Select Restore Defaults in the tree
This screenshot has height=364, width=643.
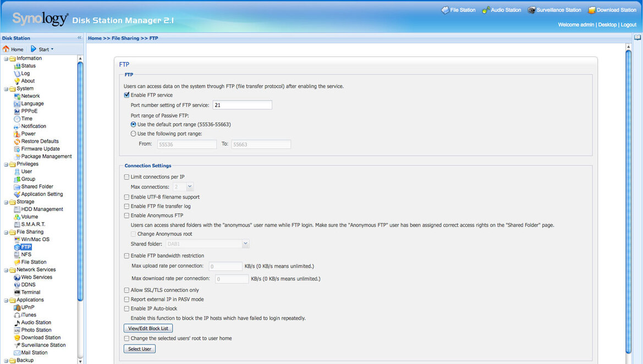[x=40, y=141]
